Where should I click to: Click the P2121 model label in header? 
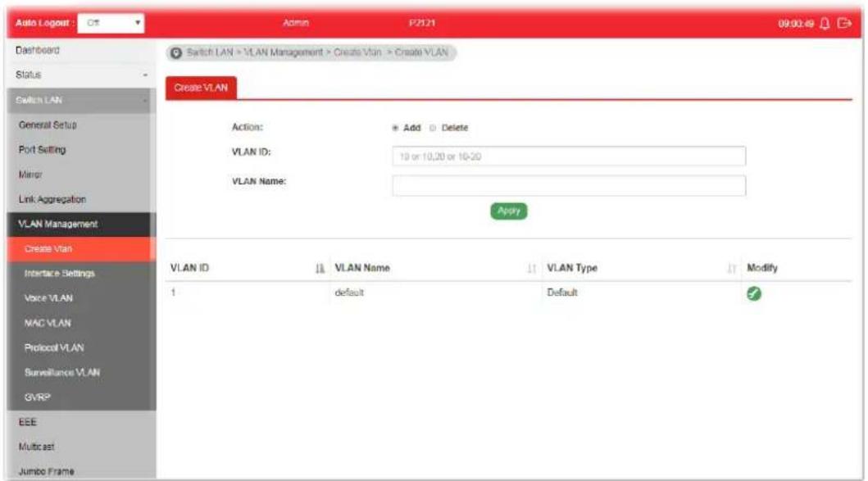point(422,23)
